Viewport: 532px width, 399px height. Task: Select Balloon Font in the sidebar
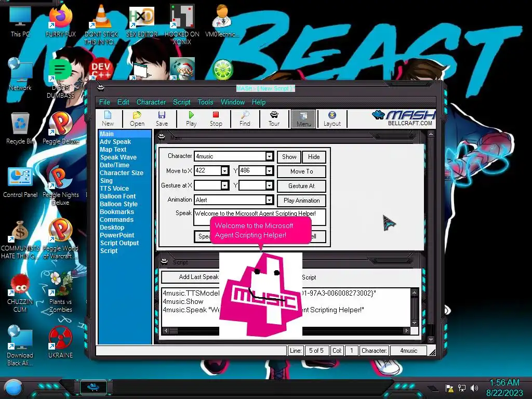[x=117, y=196]
